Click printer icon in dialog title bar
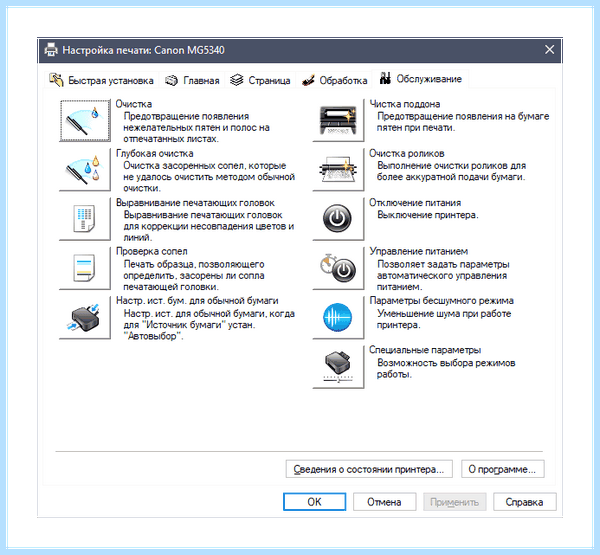600x555 pixels. pyautogui.click(x=51, y=50)
